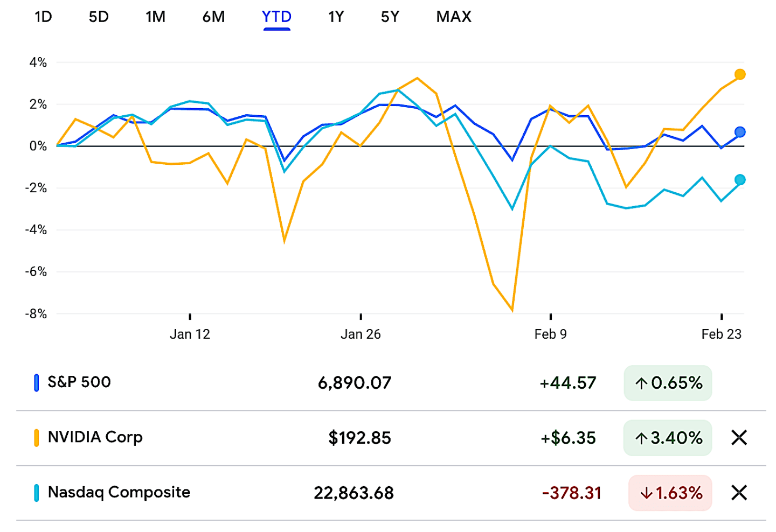Screen dimensions: 776x532
Task: Switch to the 5D time range
Action: (x=99, y=17)
